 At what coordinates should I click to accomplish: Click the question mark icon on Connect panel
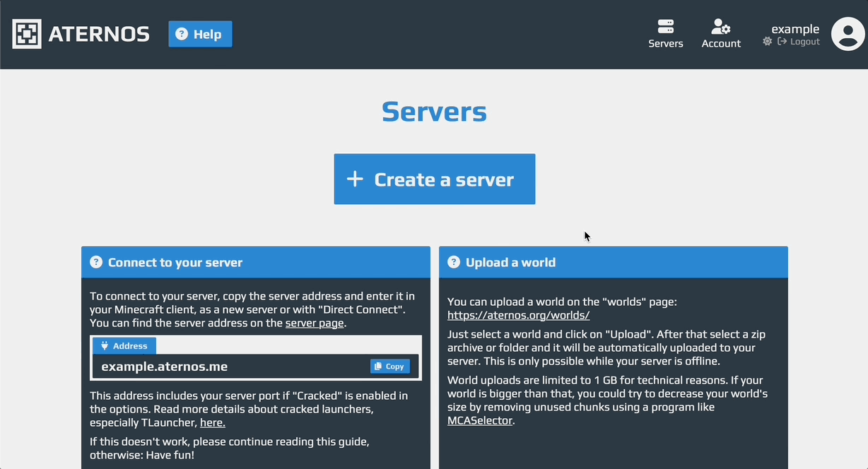[96, 262]
